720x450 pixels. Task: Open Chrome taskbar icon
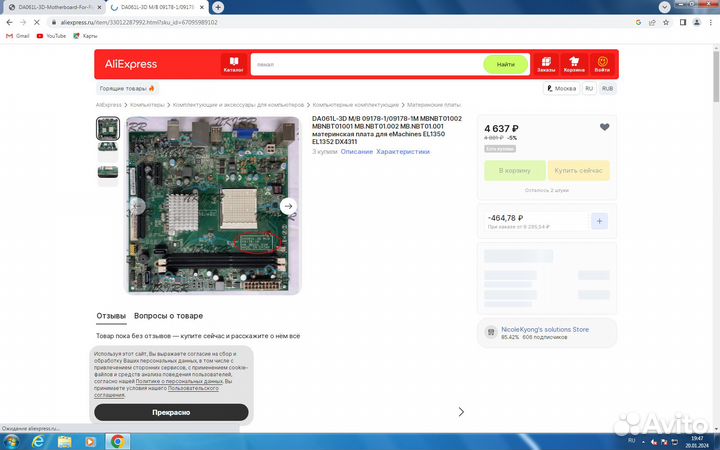click(x=118, y=442)
